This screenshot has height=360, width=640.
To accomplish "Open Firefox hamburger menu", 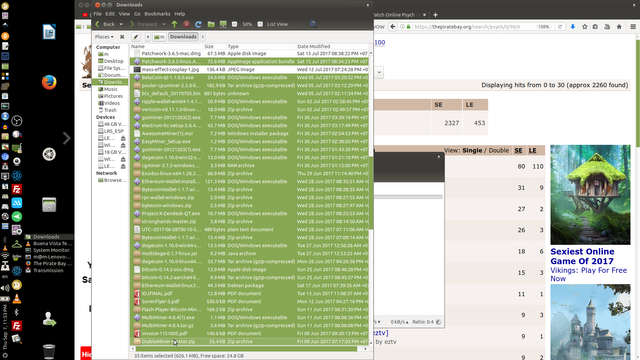I will tap(633, 27).
